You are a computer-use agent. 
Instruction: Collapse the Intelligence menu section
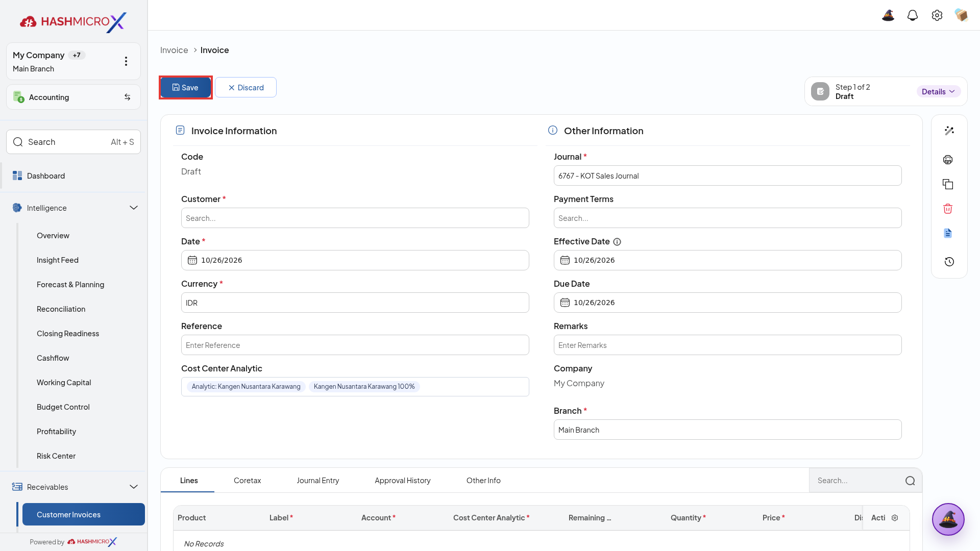(x=134, y=208)
